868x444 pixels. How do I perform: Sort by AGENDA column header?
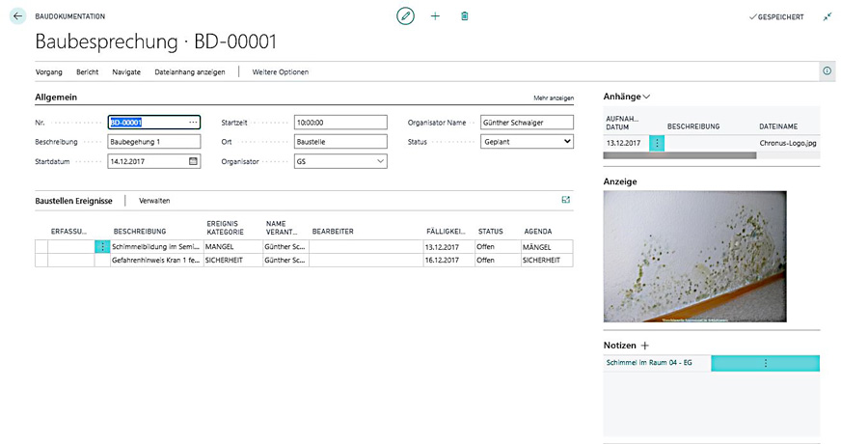(x=537, y=232)
